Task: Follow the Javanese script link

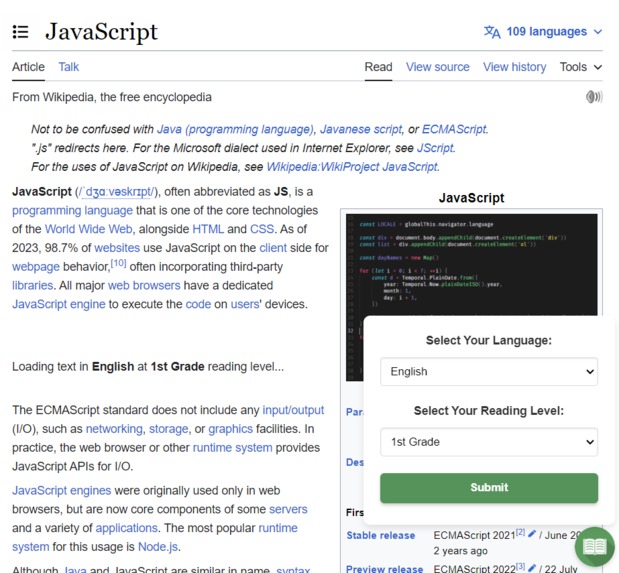Action: point(360,129)
